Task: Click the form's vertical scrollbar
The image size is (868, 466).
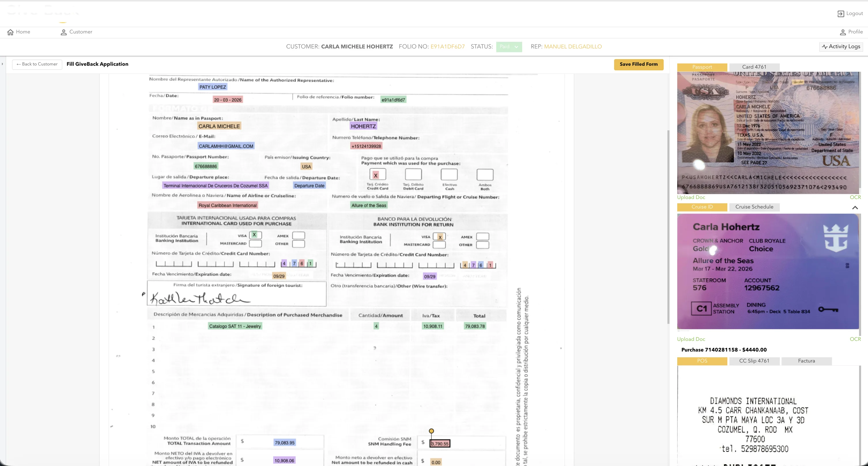Action: pos(668,227)
